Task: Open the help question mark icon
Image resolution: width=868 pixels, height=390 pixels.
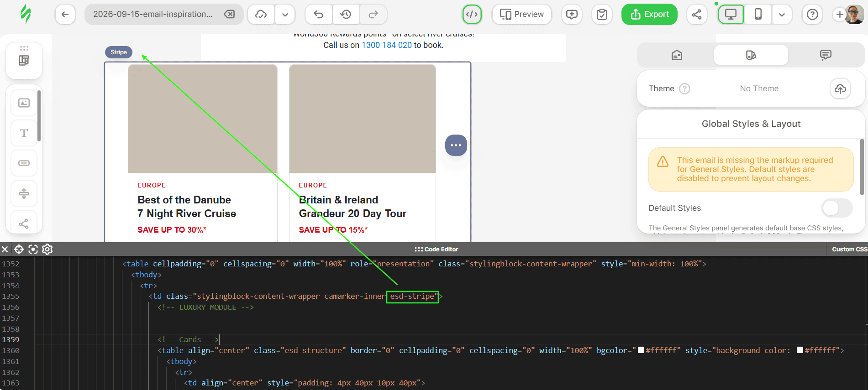Action: pyautogui.click(x=812, y=15)
